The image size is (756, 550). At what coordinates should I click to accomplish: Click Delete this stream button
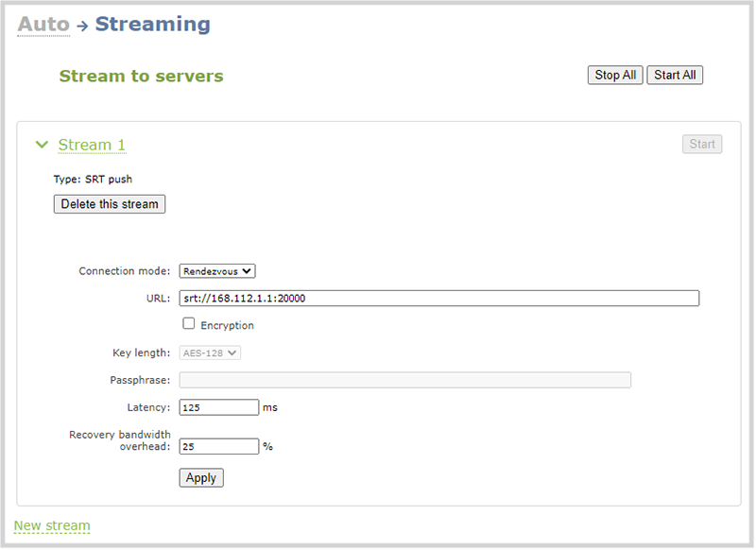pos(110,204)
